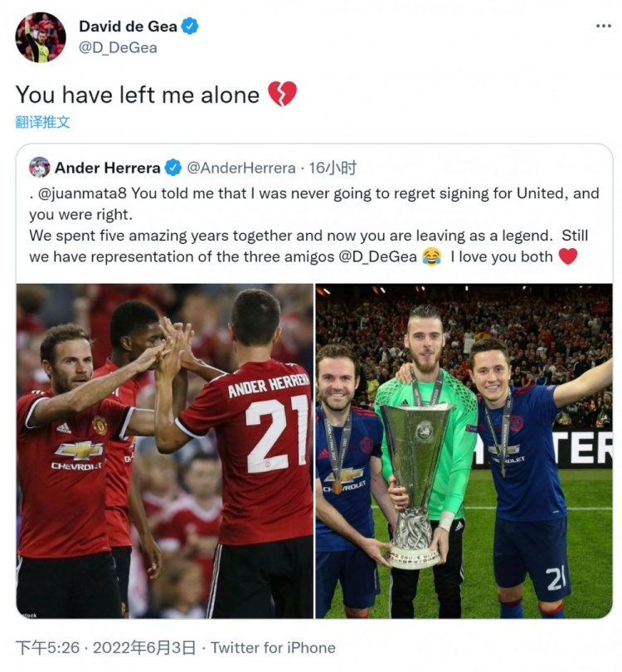The image size is (622, 672).
Task: Open the high-five photo with jersey 21
Action: tap(165, 450)
